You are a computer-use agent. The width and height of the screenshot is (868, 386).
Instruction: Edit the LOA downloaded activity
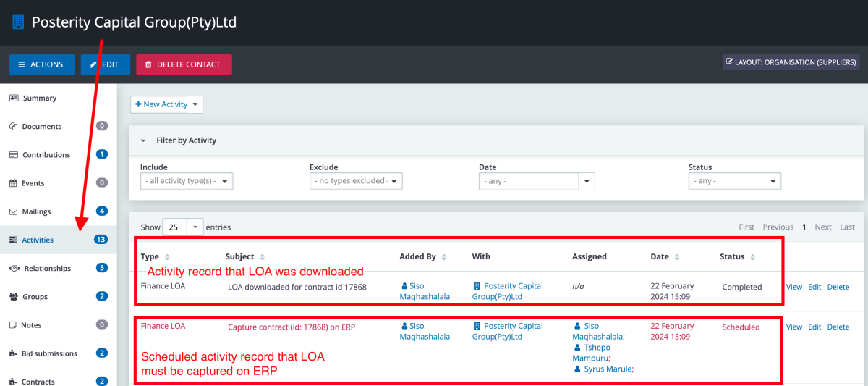814,287
